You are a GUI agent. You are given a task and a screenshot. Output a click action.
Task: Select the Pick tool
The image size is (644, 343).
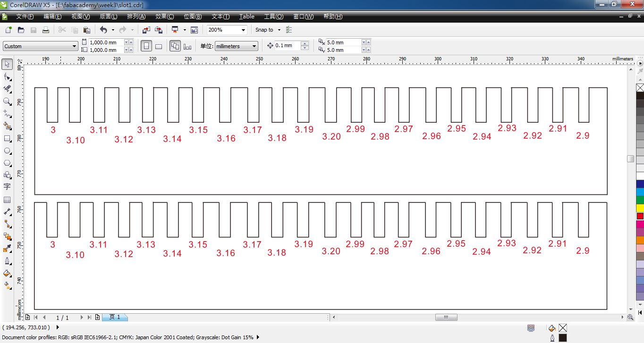point(7,64)
